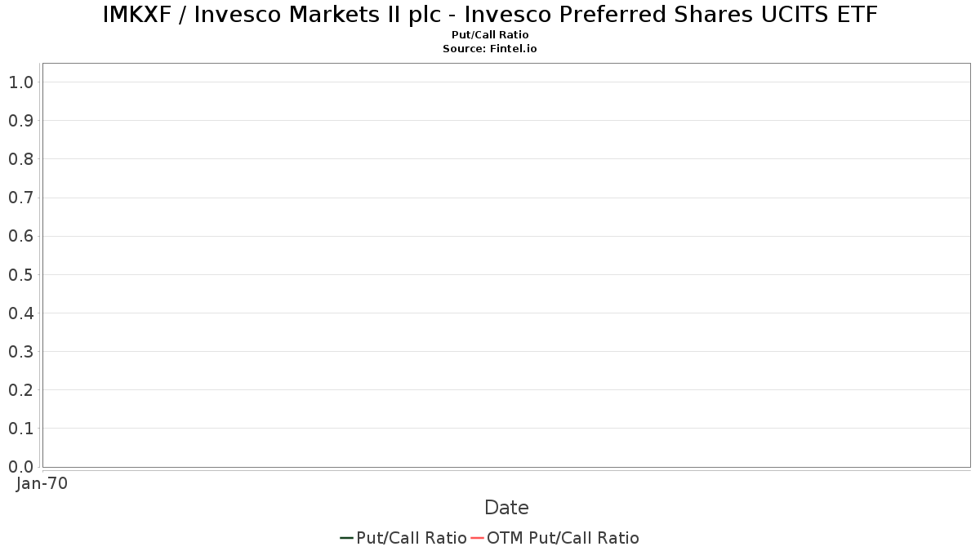Click the chart title mentioning IMKXF

pyautogui.click(x=490, y=15)
